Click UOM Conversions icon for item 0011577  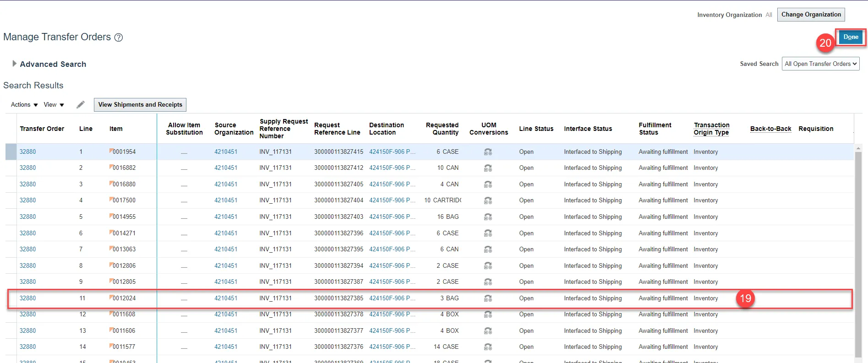[x=488, y=347]
